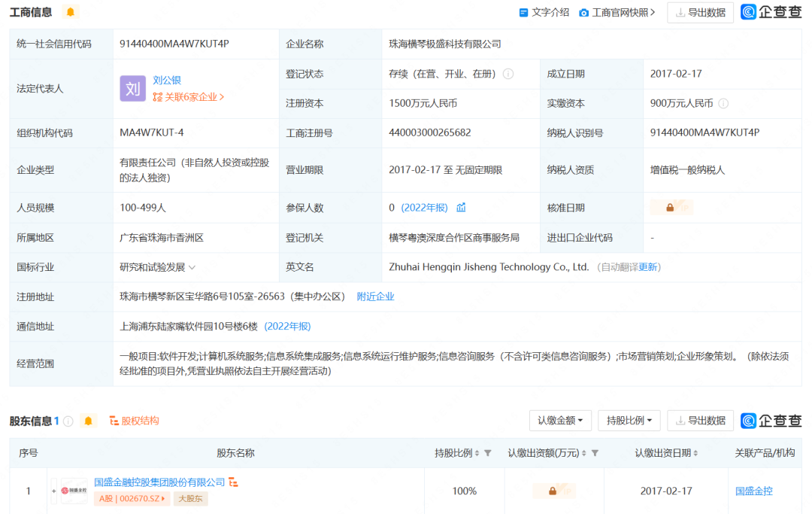Click 导出数据 button in 股东信息 header
Screen dimensions: 812x514
(700, 421)
